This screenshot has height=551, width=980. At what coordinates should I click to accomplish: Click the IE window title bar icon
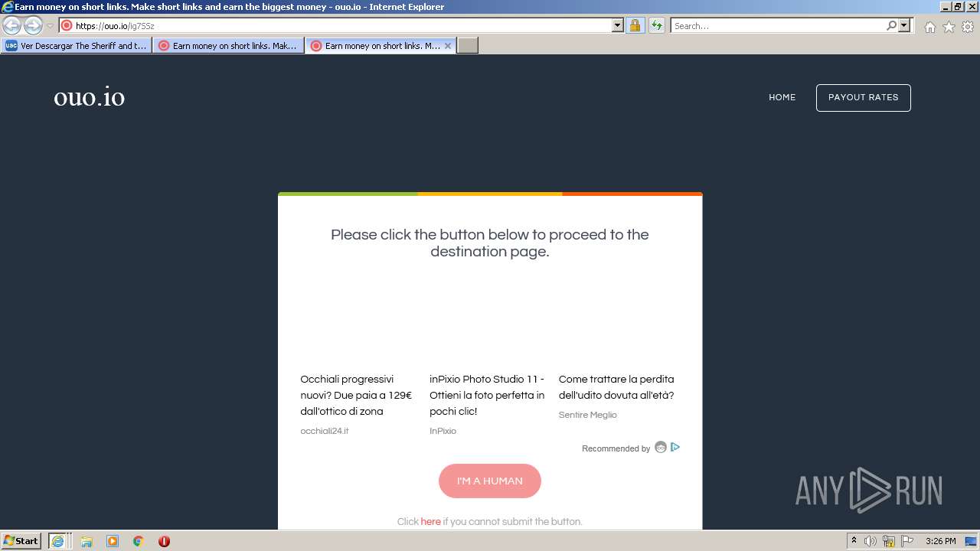7,6
